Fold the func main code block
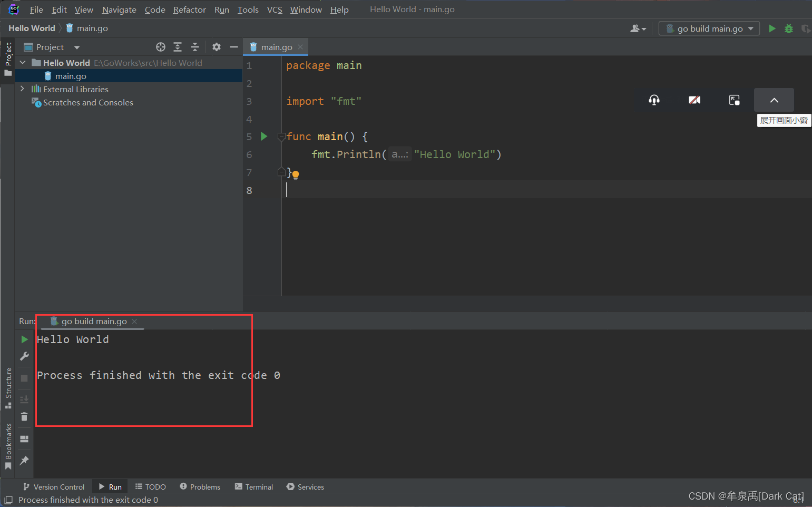Viewport: 812px width, 507px height. (281, 137)
